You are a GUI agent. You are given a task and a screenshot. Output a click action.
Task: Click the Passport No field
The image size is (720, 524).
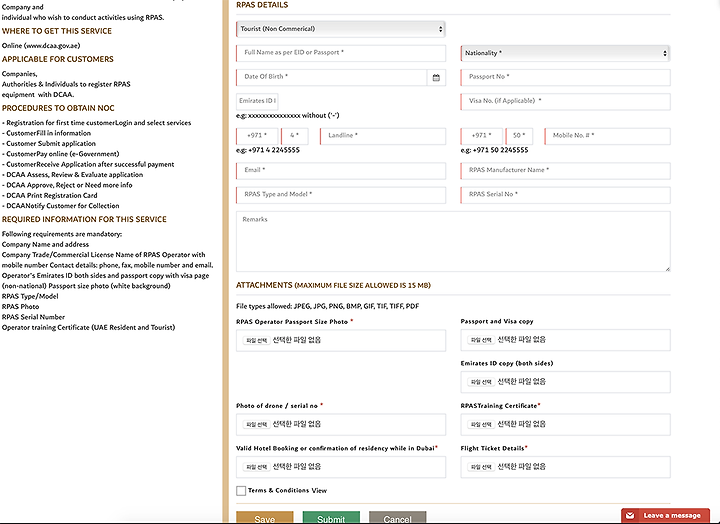click(x=565, y=78)
